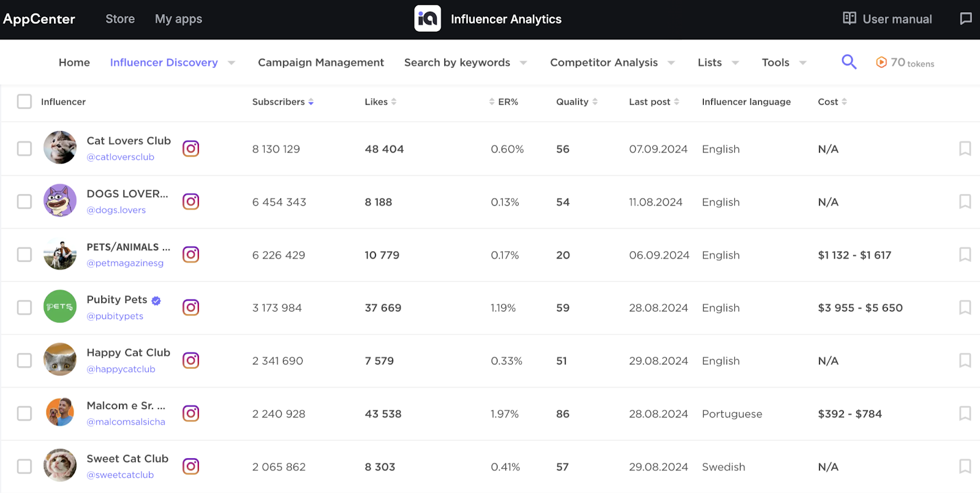Bookmark Sweet Cat Club influencer

pyautogui.click(x=965, y=466)
